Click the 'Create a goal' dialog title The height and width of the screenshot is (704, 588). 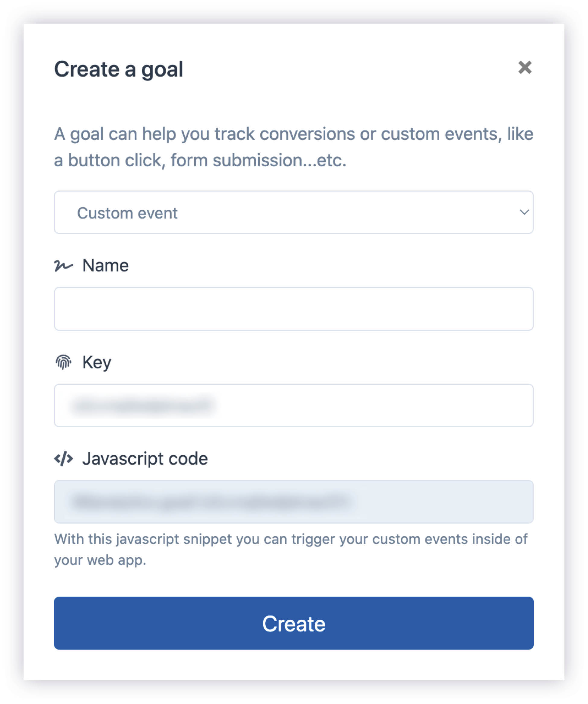(x=119, y=69)
